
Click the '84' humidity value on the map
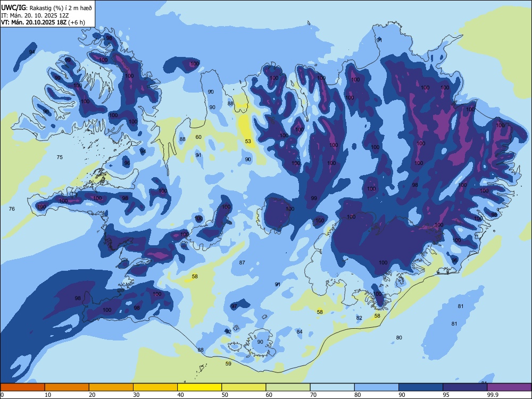[299, 331]
